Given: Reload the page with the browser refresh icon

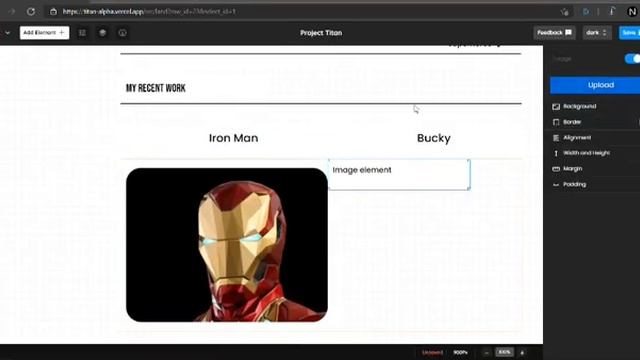Looking at the screenshot, I should tap(31, 11).
